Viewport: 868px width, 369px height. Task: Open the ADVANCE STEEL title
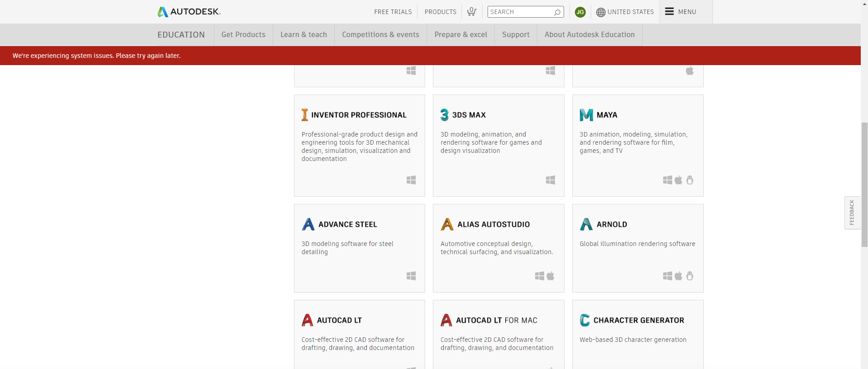pos(347,224)
